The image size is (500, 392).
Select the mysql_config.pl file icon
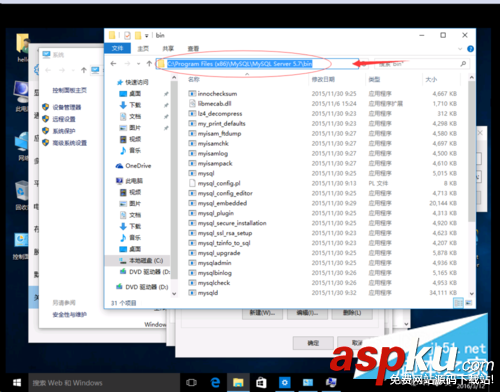[x=192, y=183]
